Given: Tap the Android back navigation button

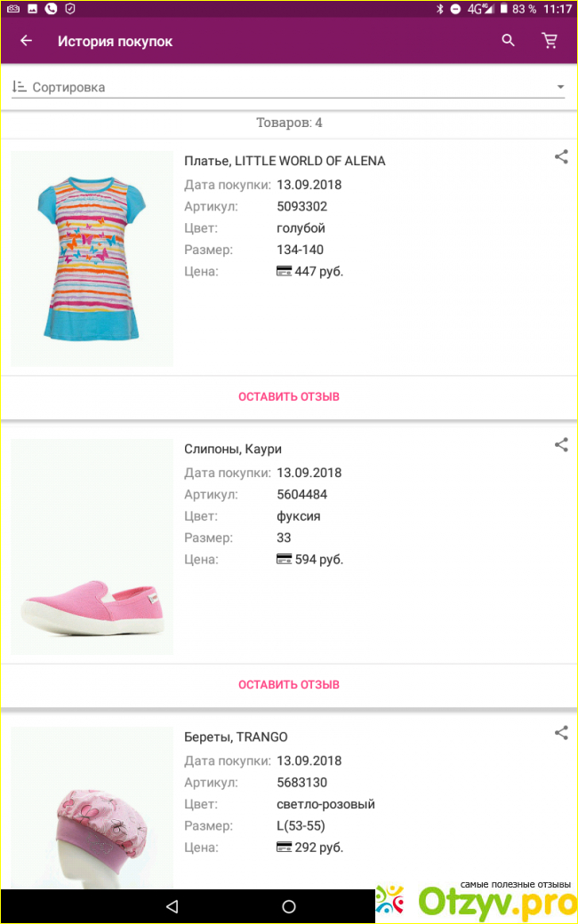Looking at the screenshot, I should pos(173,906).
